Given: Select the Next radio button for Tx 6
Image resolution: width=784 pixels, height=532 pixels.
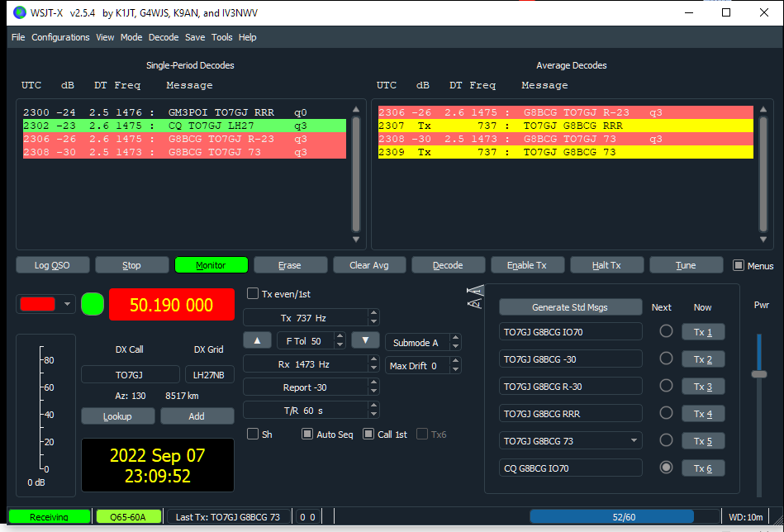Looking at the screenshot, I should (666, 468).
